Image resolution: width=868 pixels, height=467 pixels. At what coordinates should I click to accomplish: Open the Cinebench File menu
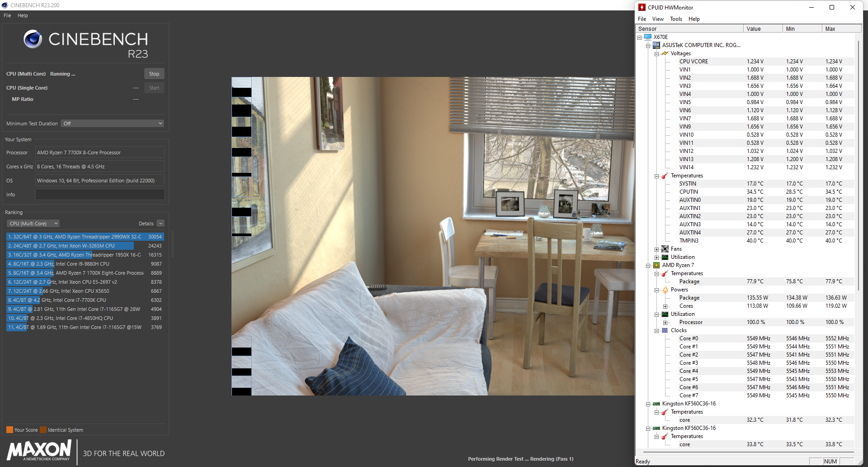pos(7,15)
